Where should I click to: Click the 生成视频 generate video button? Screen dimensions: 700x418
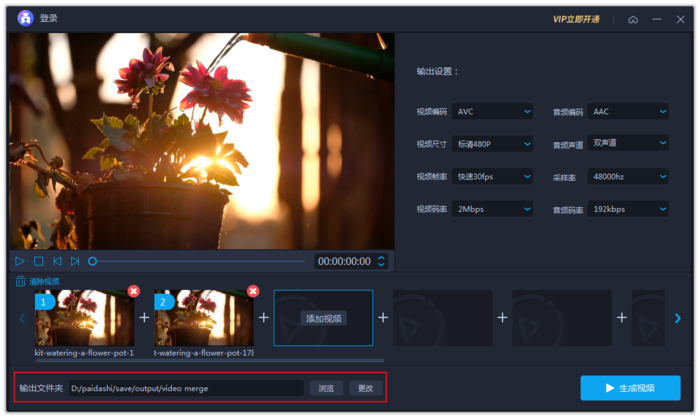[630, 388]
